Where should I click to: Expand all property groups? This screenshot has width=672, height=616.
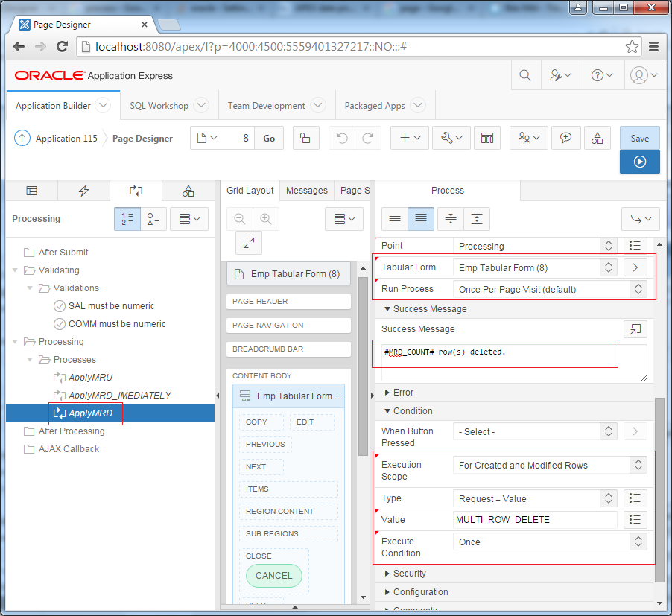click(x=477, y=219)
